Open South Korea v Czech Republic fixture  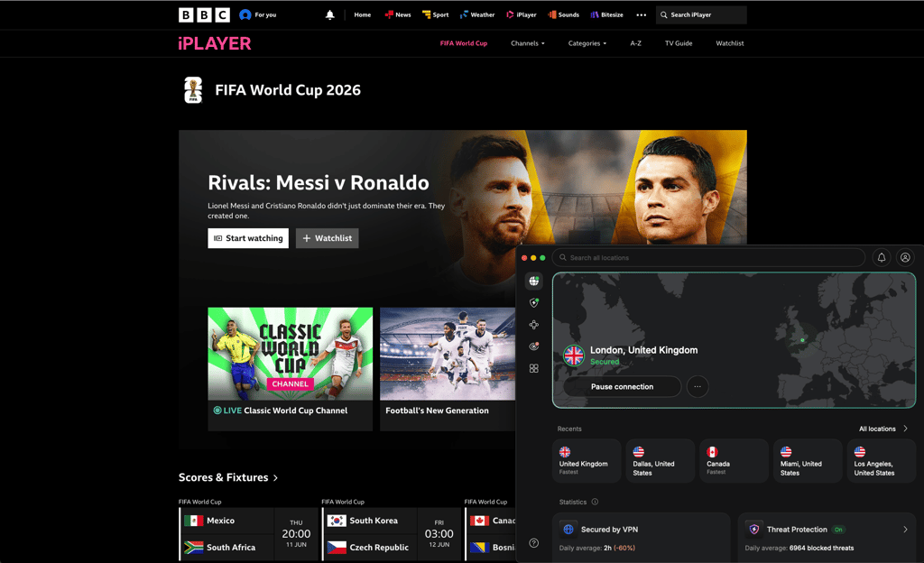point(392,534)
